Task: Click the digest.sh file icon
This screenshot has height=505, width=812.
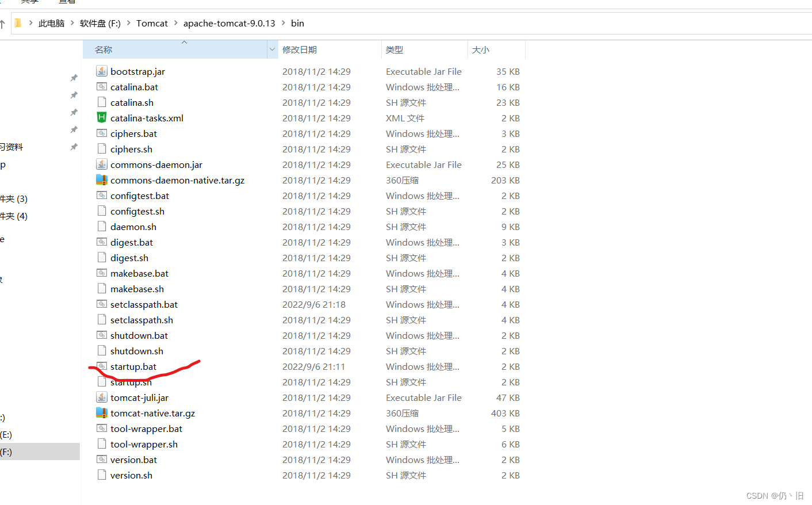Action: click(x=102, y=258)
